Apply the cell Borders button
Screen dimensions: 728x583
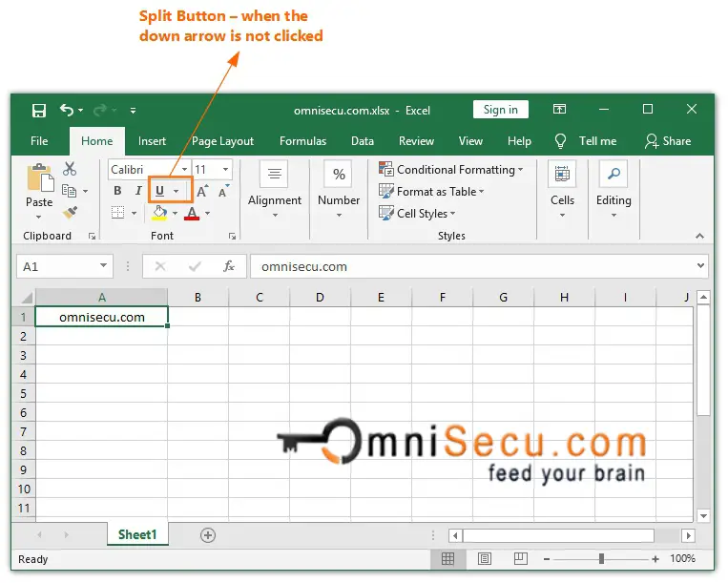[117, 213]
